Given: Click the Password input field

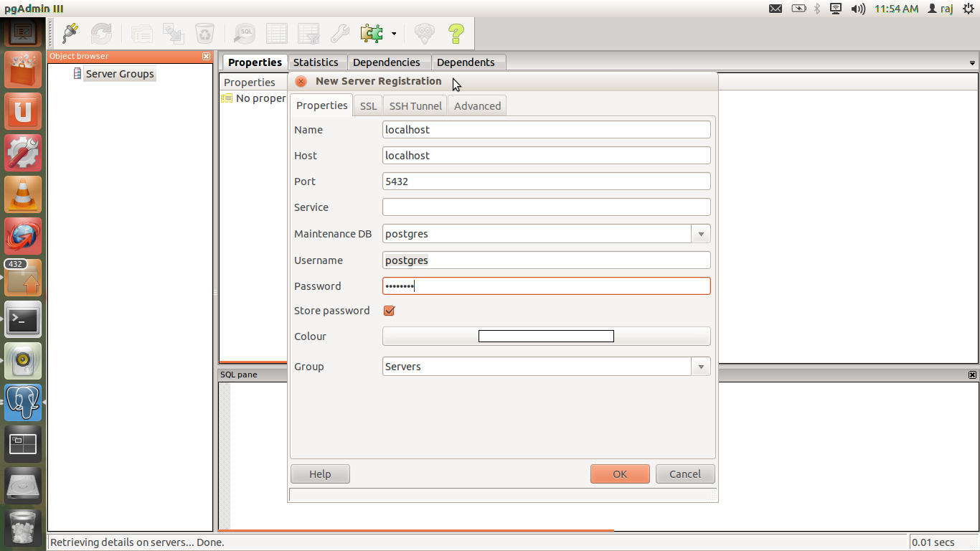Looking at the screenshot, I should [x=547, y=286].
